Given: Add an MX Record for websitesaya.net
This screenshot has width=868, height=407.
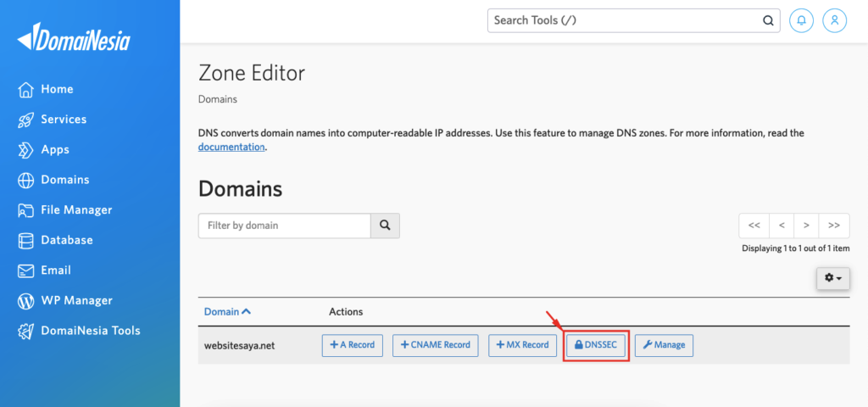Looking at the screenshot, I should point(522,345).
